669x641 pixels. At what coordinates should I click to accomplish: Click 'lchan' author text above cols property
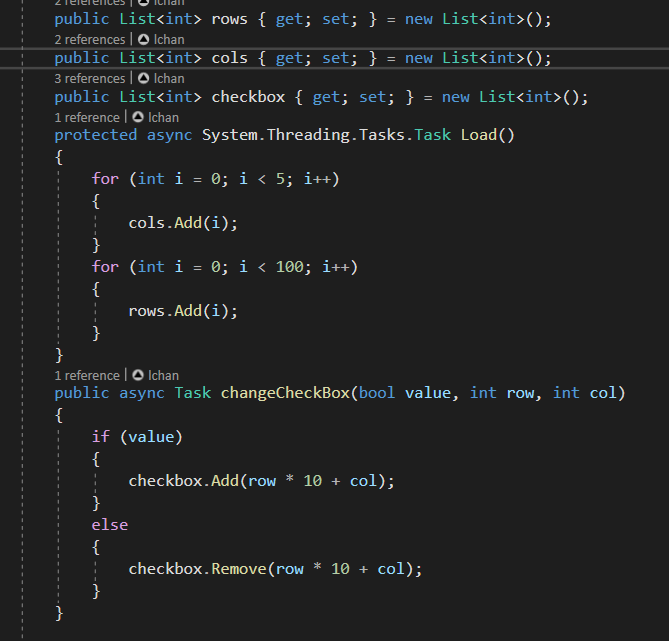pos(169,40)
